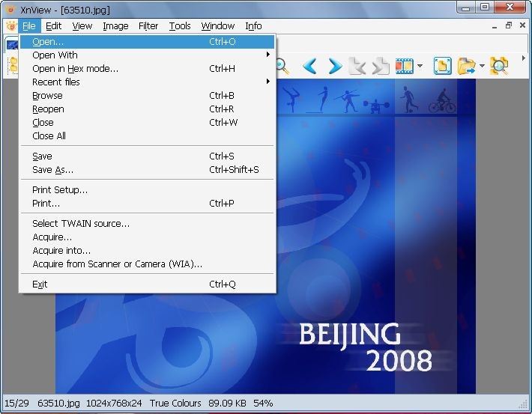Select the image tab thumbnail

12,44
